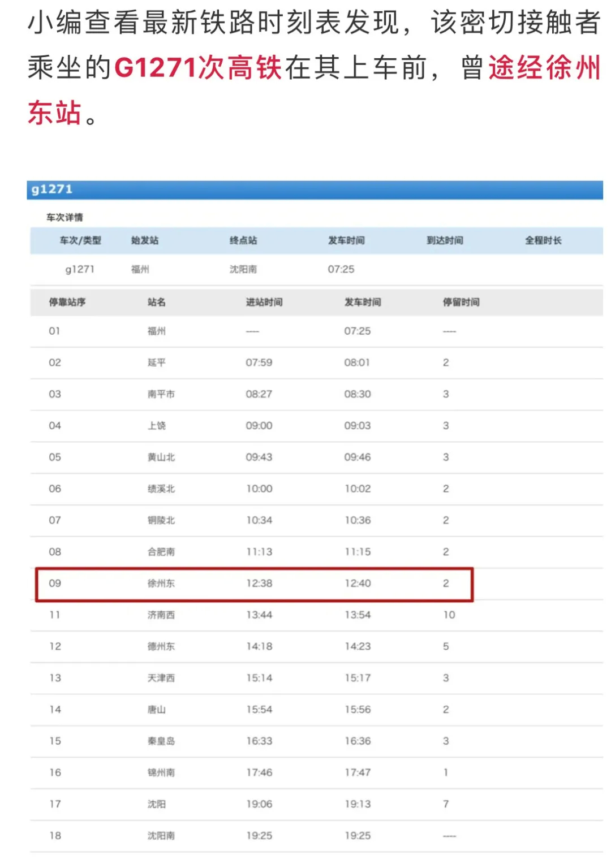Viewport: 611px width, 868px height.
Task: Click the 锦州南 station name
Action: 161,772
